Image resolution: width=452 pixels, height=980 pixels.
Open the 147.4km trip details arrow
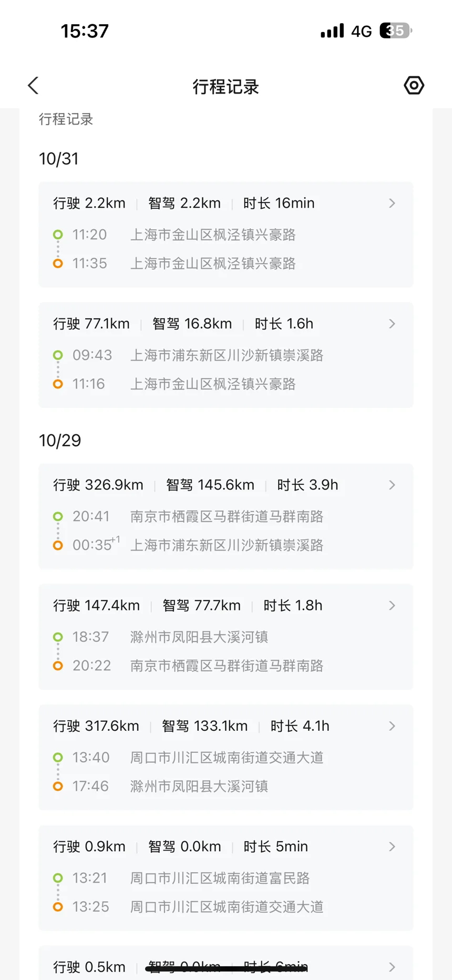[x=392, y=606]
